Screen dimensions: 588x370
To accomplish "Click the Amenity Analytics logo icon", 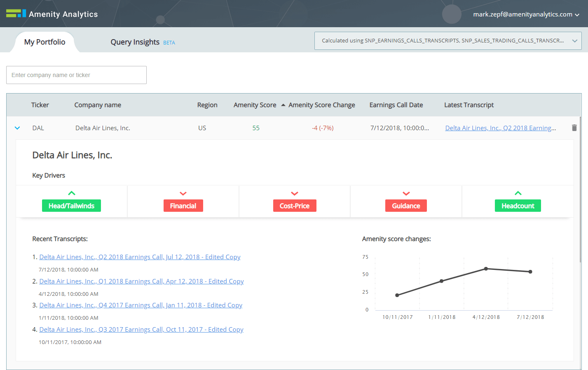I will [x=16, y=14].
